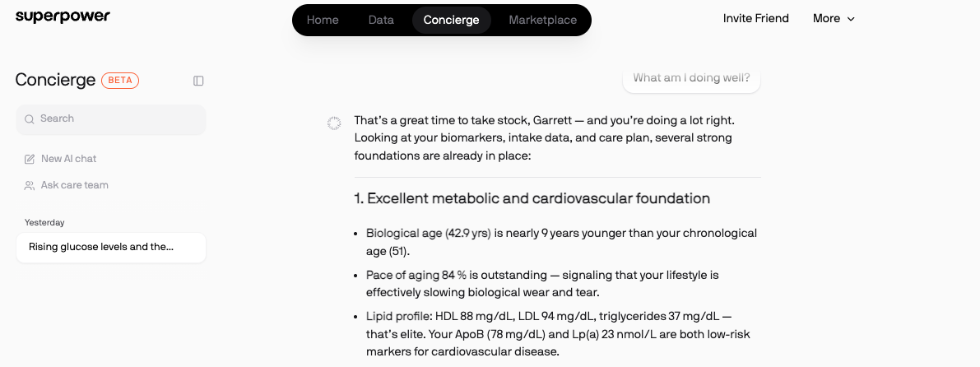The height and width of the screenshot is (367, 980).
Task: Click the Ask care team people icon
Action: click(30, 186)
